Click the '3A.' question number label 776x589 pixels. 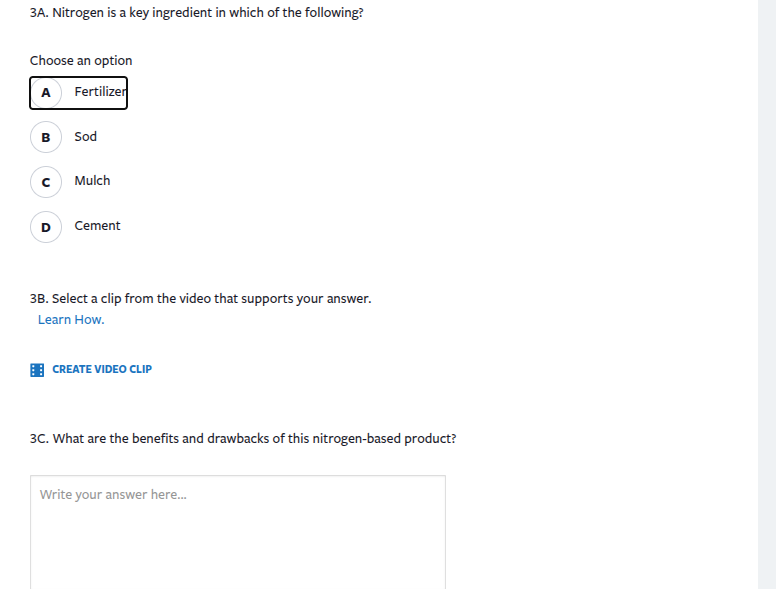click(39, 13)
